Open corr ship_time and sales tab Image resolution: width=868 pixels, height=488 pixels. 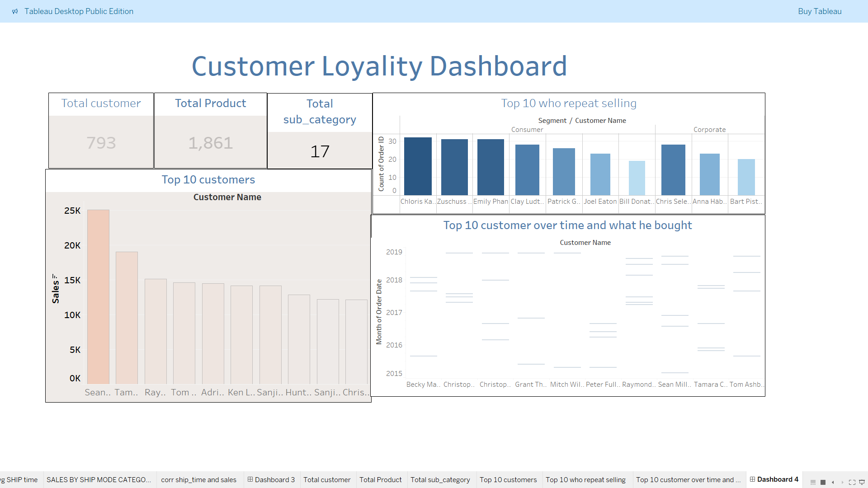coord(198,479)
